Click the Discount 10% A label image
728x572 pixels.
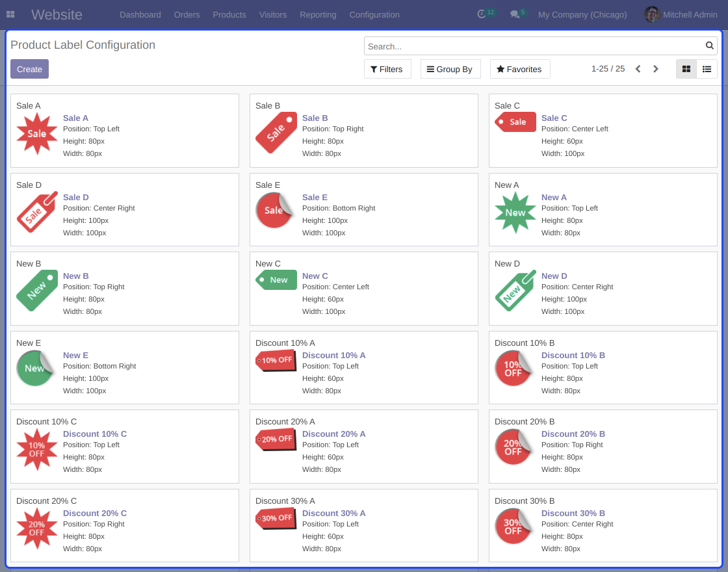276,360
